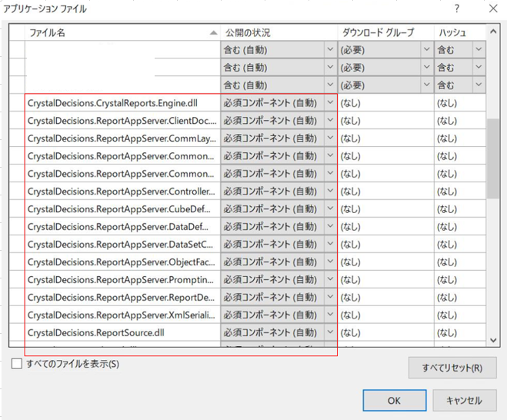Click the 公開の状況 column header
The image size is (507, 420).
[279, 32]
